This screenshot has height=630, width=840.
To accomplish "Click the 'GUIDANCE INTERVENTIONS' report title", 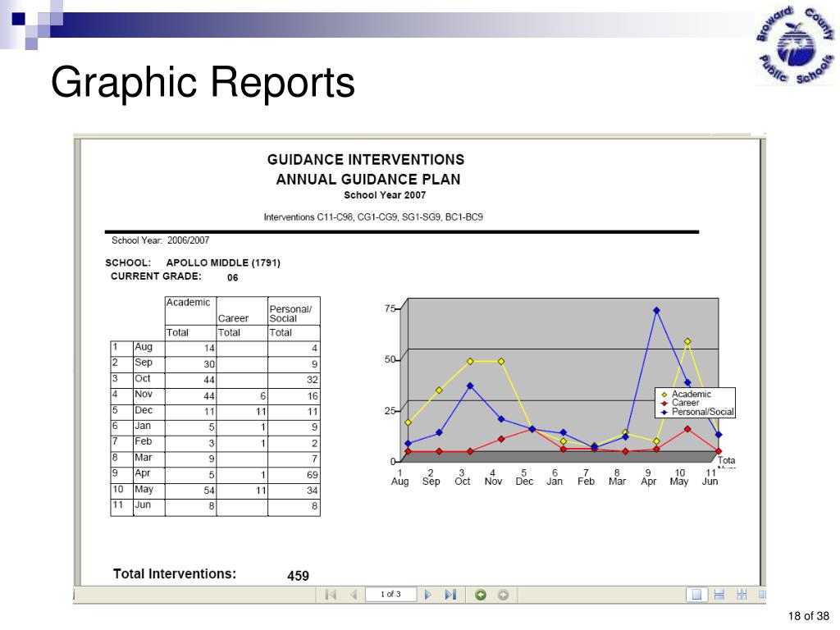I will 366,160.
